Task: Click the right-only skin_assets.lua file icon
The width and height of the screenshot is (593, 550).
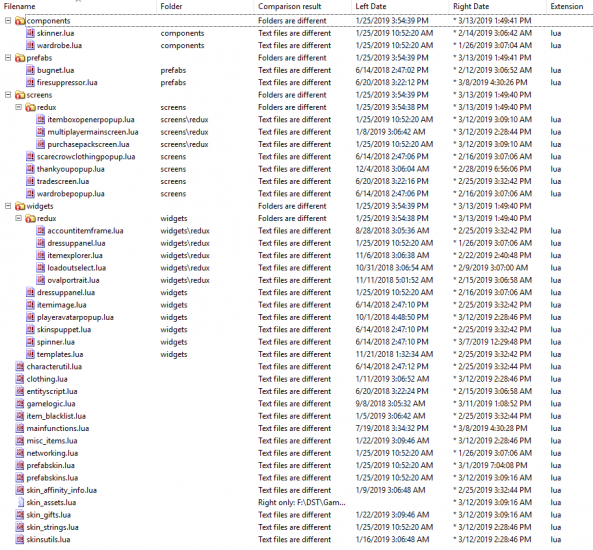Action: 20,503
